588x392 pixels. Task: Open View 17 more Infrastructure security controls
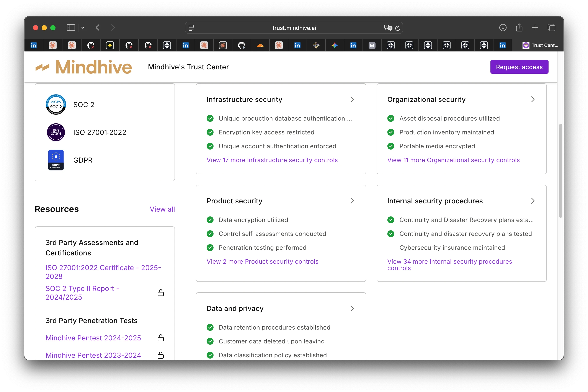click(x=272, y=160)
